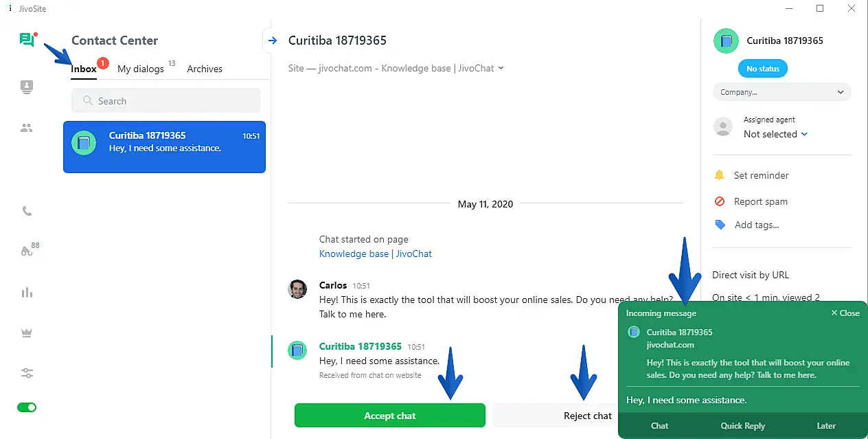868x439 pixels.
Task: Open the settings sliders icon
Action: (x=27, y=373)
